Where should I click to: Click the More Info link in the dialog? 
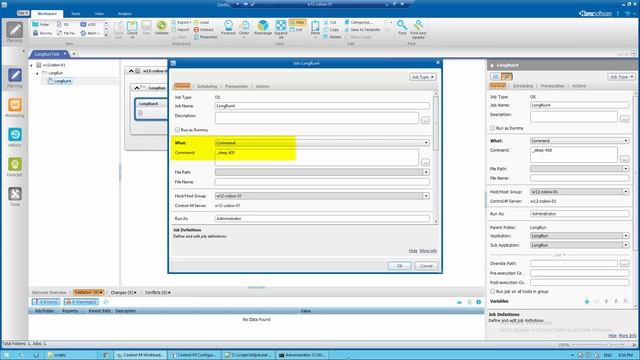[x=428, y=251]
